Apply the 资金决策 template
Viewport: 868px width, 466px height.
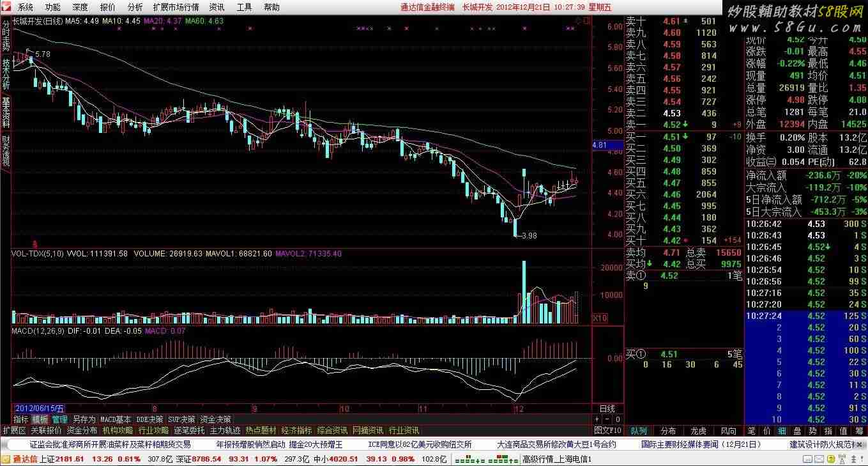click(x=215, y=419)
